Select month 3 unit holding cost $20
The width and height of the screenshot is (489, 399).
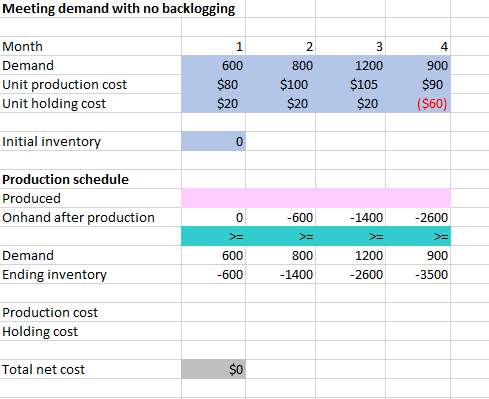[x=351, y=103]
